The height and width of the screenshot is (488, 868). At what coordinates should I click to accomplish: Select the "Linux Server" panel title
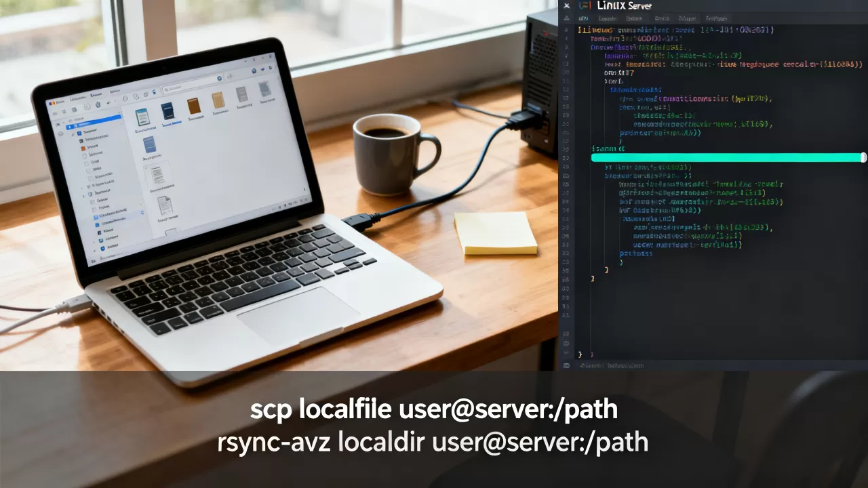[x=624, y=6]
